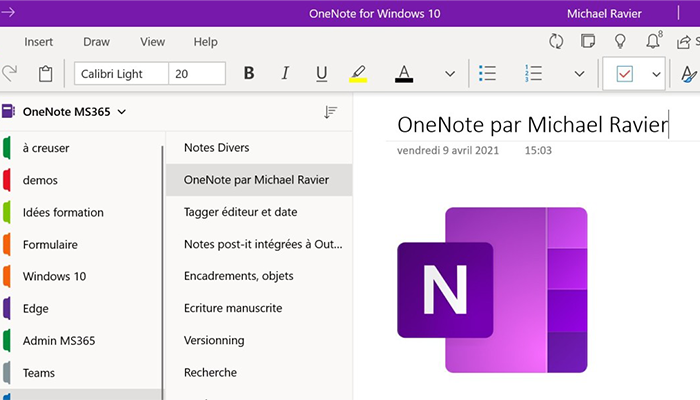This screenshot has height=400, width=700.
Task: Toggle italic formatting
Action: coord(285,73)
